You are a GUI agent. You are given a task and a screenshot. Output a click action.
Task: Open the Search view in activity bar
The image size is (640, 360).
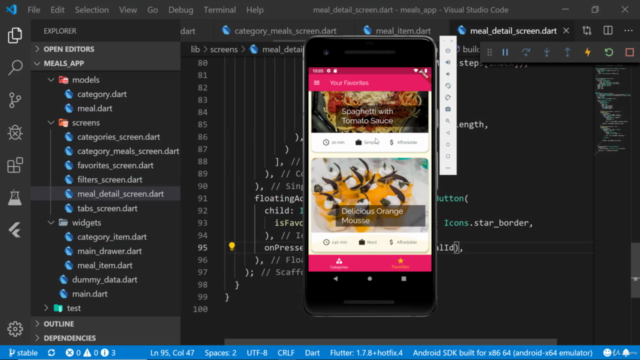click(15, 67)
